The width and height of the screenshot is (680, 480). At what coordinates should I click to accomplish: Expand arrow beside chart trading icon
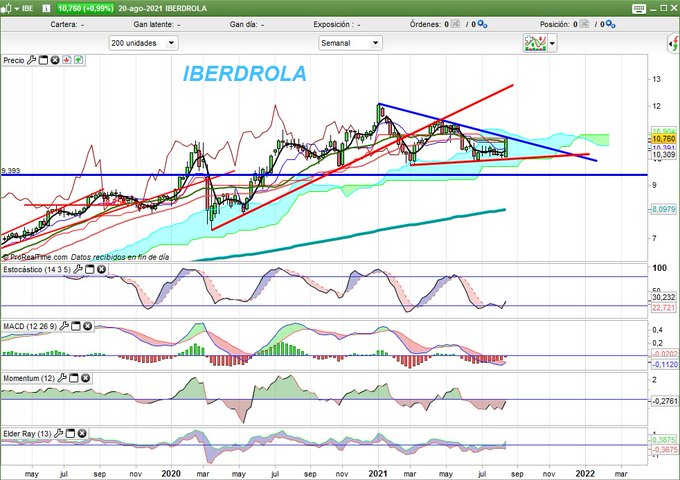point(552,43)
